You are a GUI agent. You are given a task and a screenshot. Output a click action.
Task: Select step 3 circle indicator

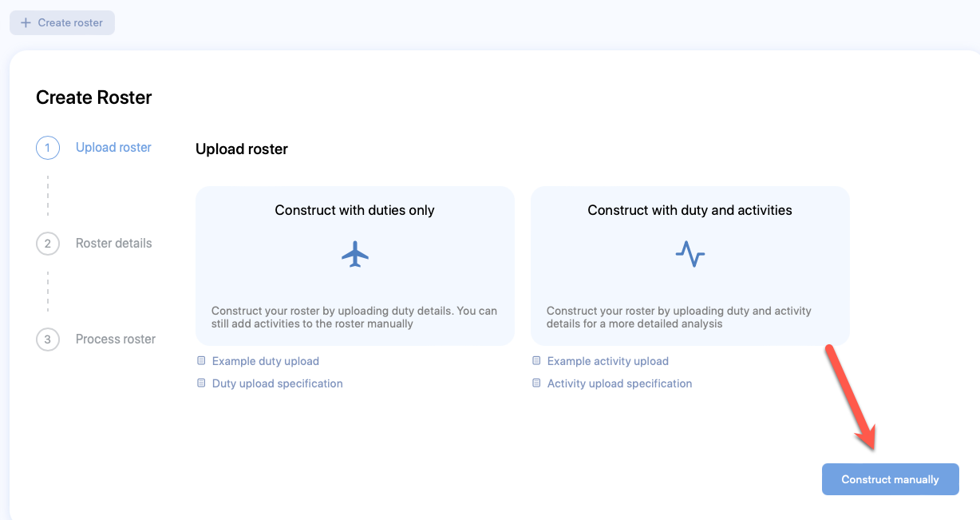(x=48, y=339)
